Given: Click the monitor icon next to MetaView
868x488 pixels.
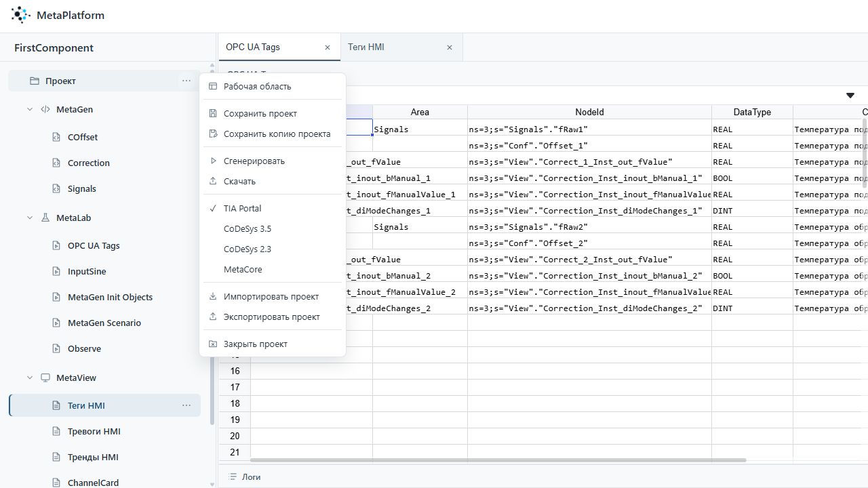Looking at the screenshot, I should pos(45,378).
